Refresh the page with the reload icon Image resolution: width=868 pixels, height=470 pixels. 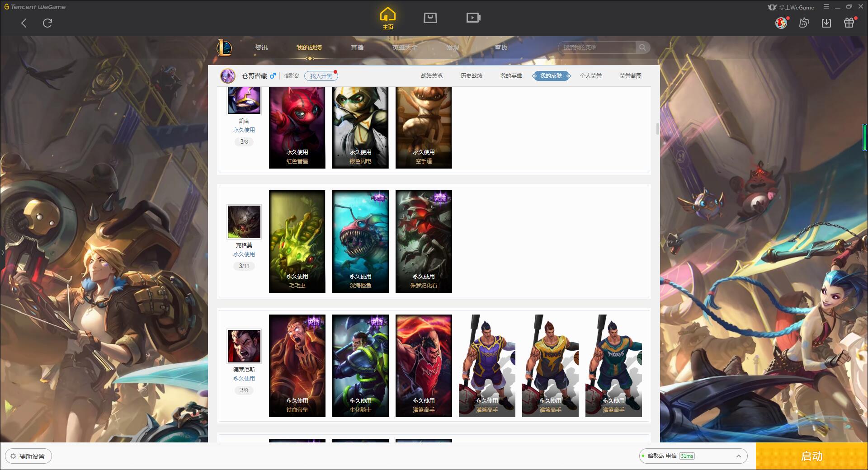point(47,23)
